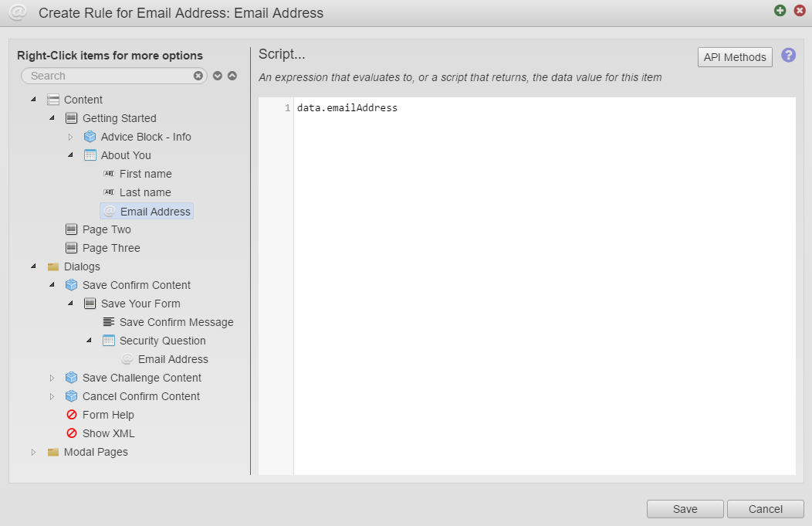Click the Dialogs folder icon

pyautogui.click(x=52, y=266)
